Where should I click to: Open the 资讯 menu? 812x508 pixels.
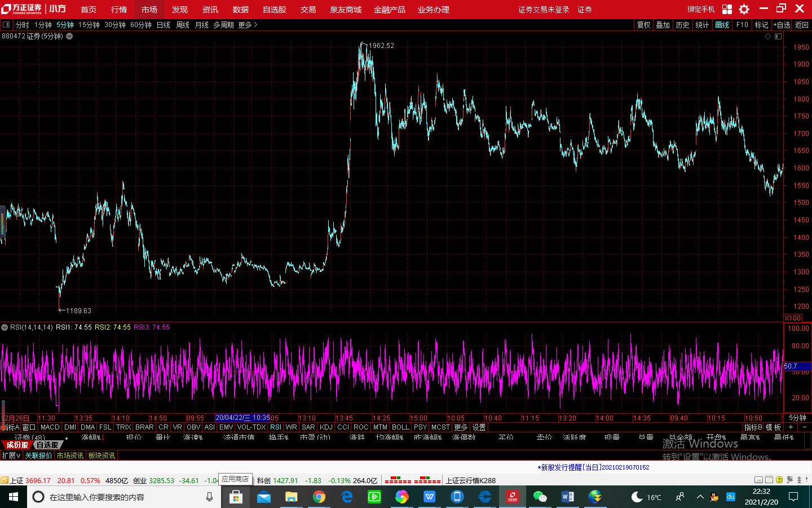[210, 10]
